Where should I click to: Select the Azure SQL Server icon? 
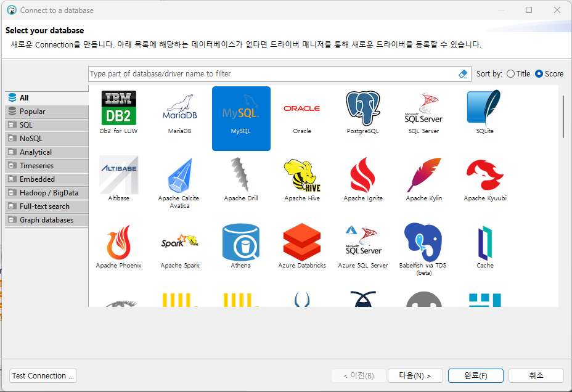[x=363, y=240]
